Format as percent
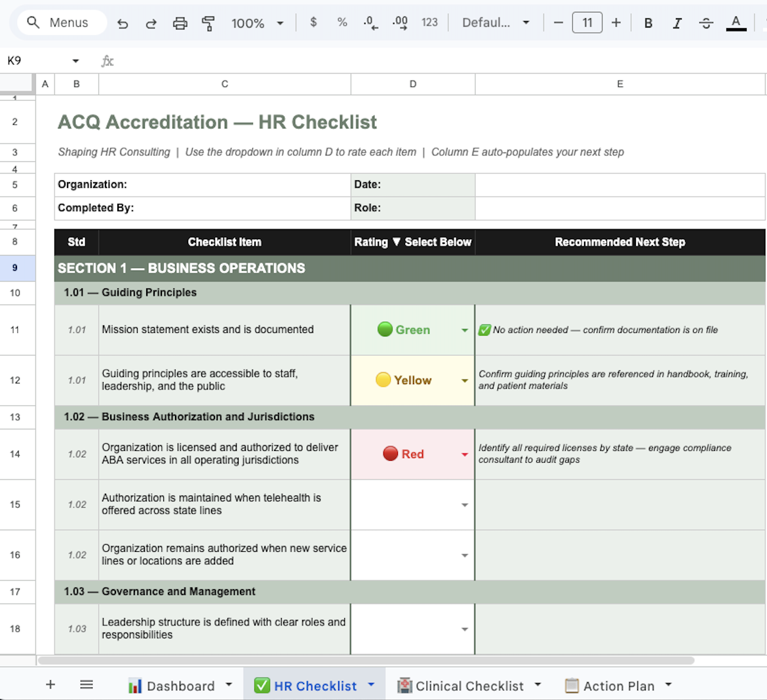The width and height of the screenshot is (767, 700). coord(342,22)
